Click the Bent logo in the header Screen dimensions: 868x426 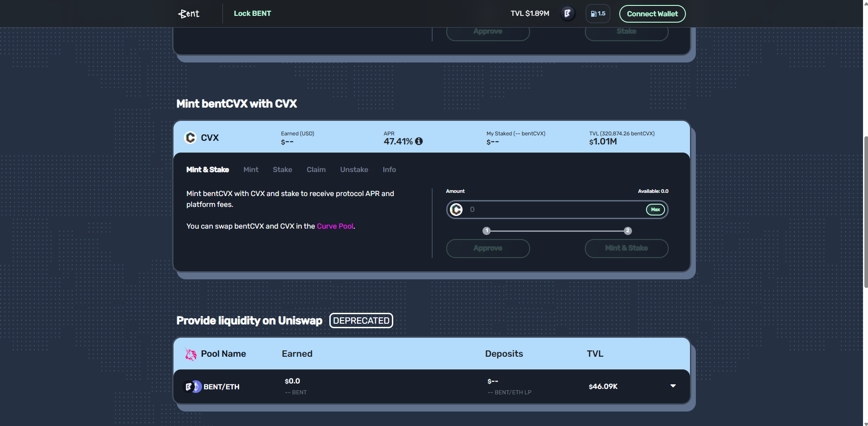click(x=189, y=14)
